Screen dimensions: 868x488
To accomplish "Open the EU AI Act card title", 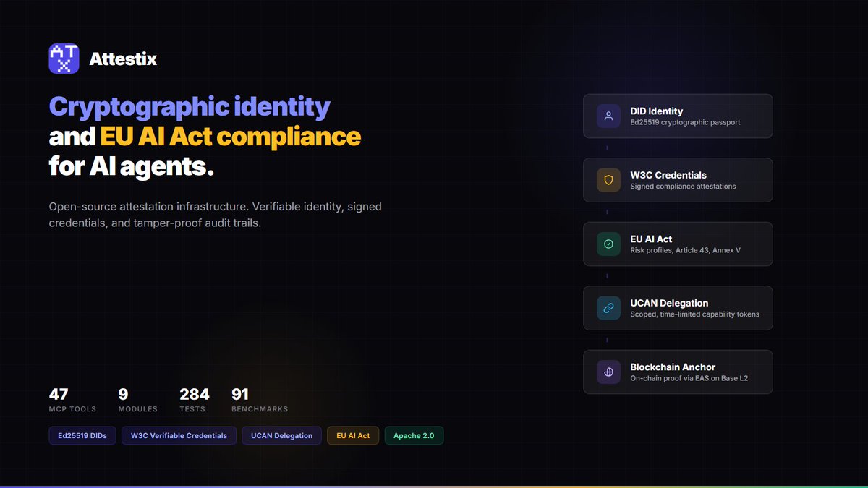I will [652, 239].
